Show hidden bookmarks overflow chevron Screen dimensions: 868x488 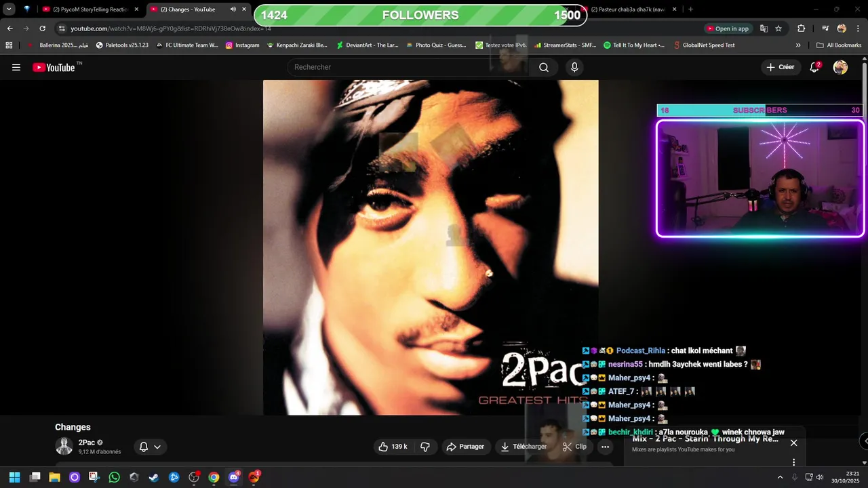[x=798, y=45]
